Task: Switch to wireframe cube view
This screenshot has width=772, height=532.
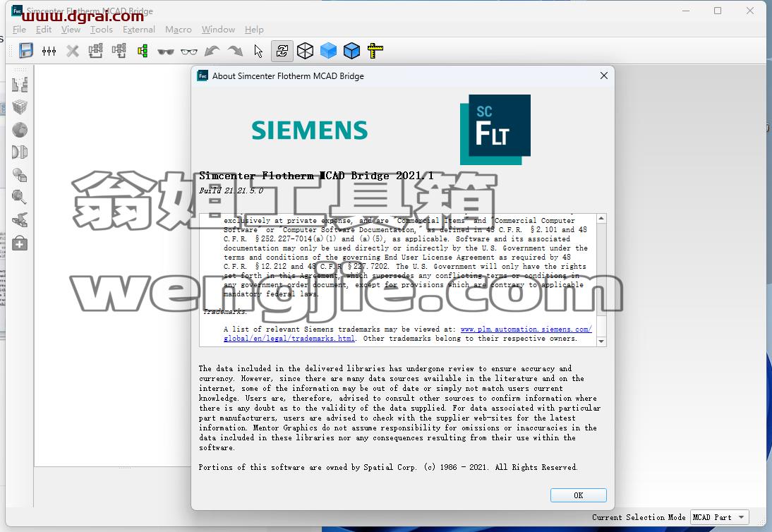Action: [x=306, y=51]
